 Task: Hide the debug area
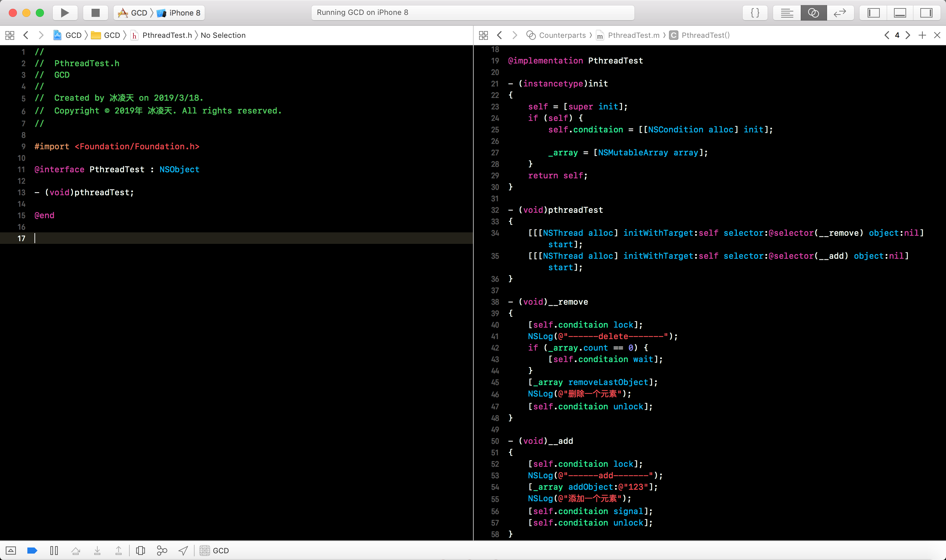coord(10,551)
